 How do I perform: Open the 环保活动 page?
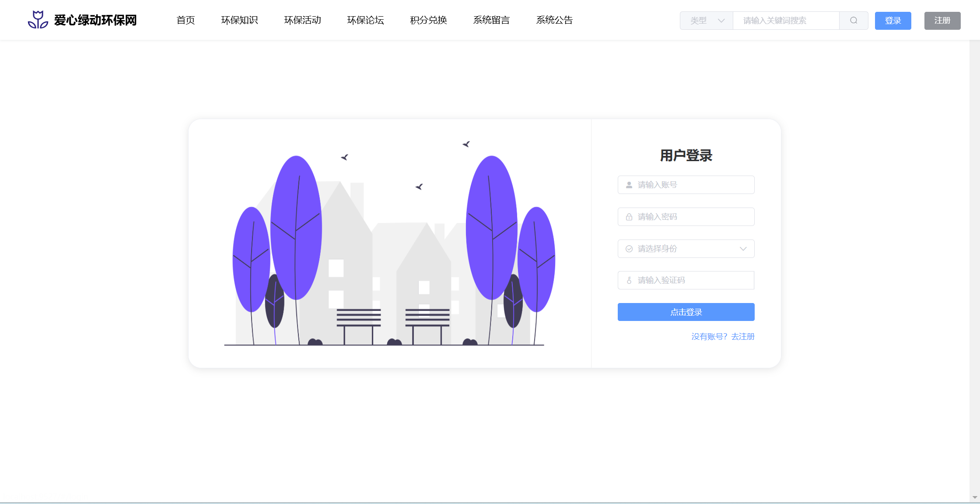(302, 20)
